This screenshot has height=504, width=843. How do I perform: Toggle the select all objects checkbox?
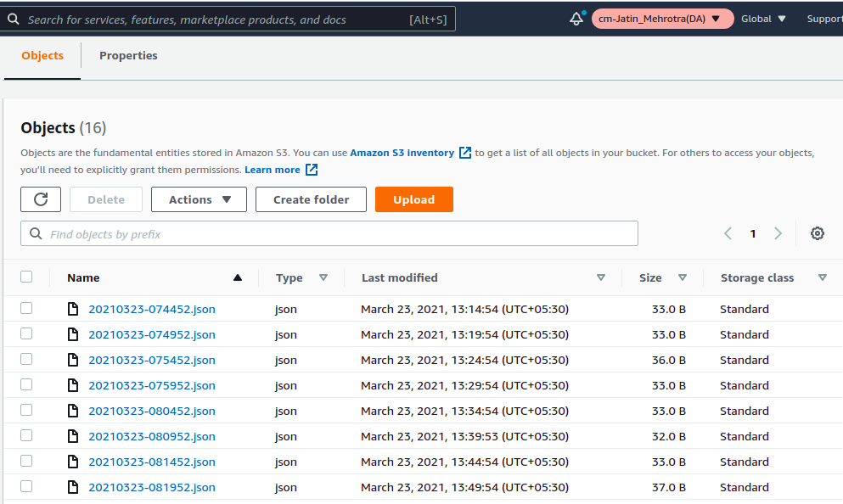(26, 277)
